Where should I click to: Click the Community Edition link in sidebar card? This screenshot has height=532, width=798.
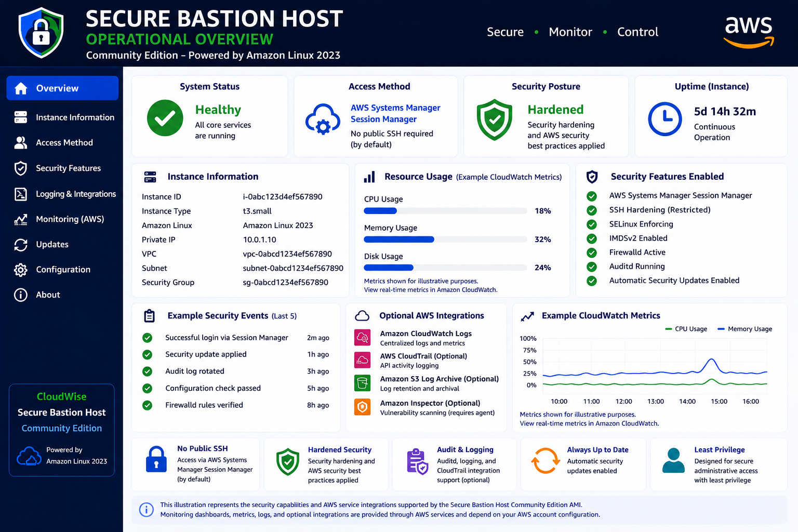tap(62, 428)
